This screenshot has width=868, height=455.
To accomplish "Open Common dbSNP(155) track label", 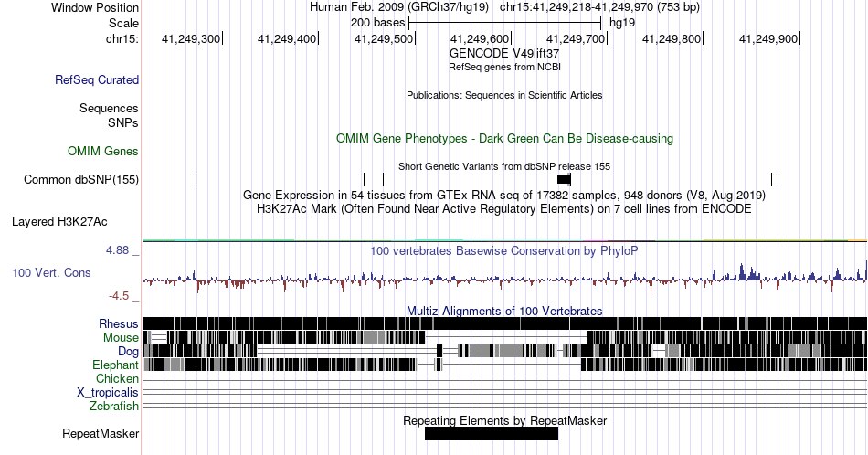I will coord(81,179).
